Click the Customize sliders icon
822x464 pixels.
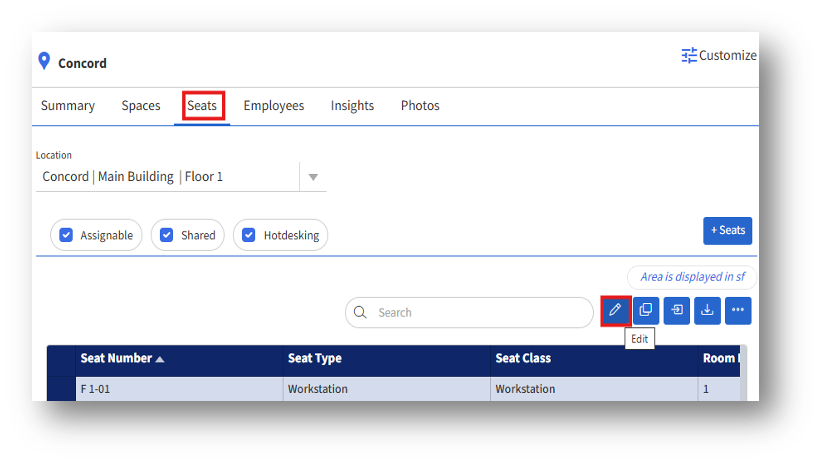689,56
